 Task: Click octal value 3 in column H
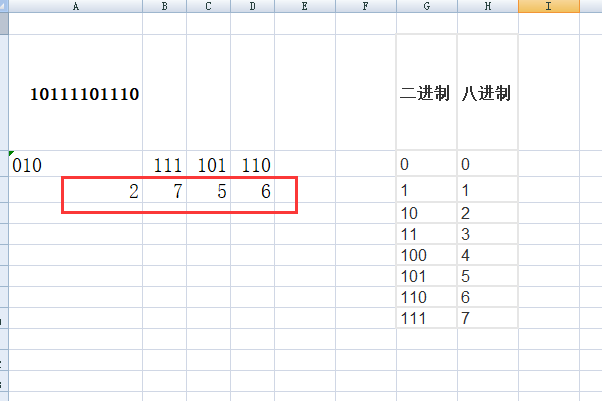(x=488, y=234)
